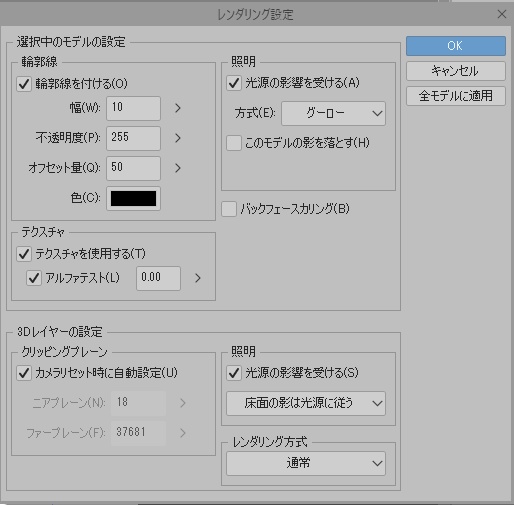The image size is (514, 505).
Task: Enable バックフェースカリング(B) checkbox
Action: point(229,209)
